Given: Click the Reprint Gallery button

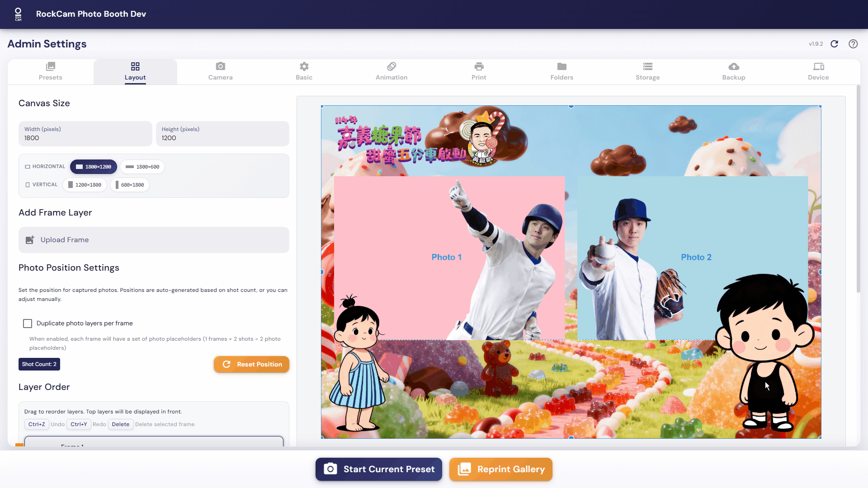Looking at the screenshot, I should tap(501, 469).
